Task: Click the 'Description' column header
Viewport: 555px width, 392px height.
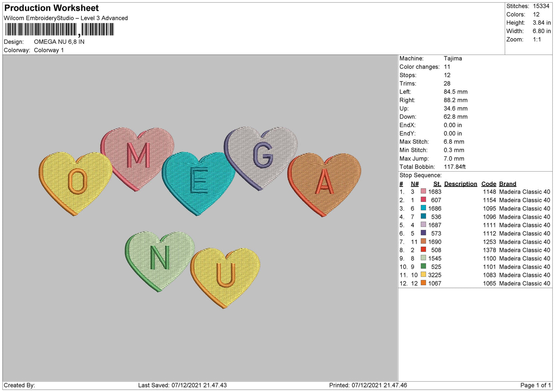Action: [461, 184]
